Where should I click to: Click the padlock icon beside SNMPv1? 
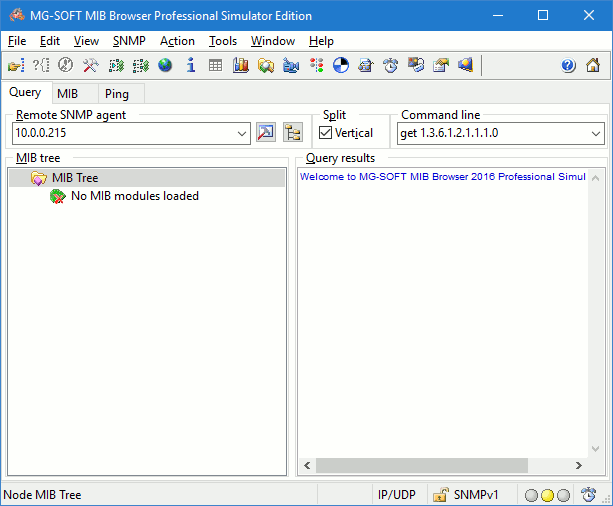click(x=440, y=495)
